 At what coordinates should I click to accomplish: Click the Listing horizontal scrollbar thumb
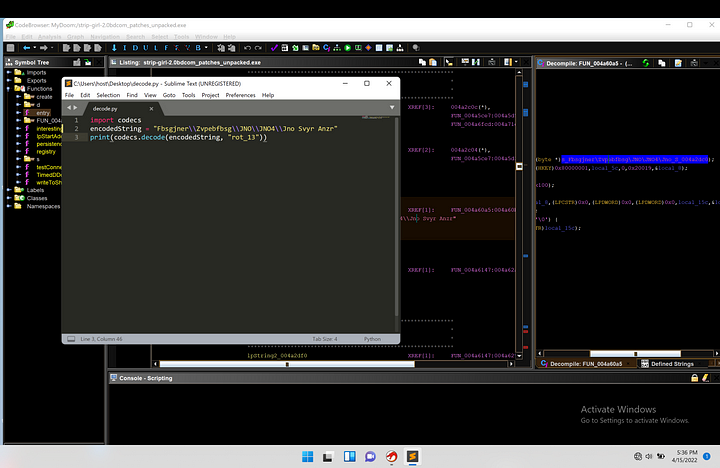(x=287, y=364)
